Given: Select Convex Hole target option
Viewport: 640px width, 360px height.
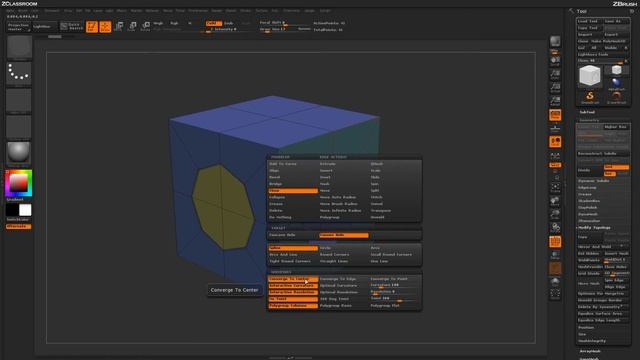Looking at the screenshot, I should (344, 235).
